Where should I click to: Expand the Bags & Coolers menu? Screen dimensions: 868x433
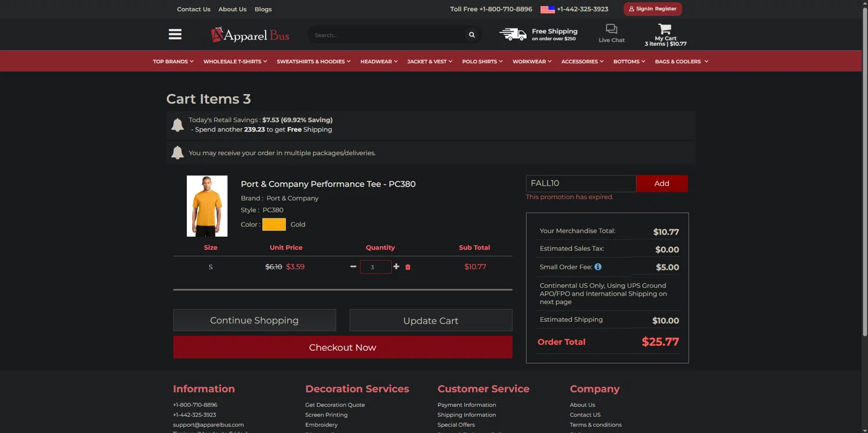tap(682, 61)
